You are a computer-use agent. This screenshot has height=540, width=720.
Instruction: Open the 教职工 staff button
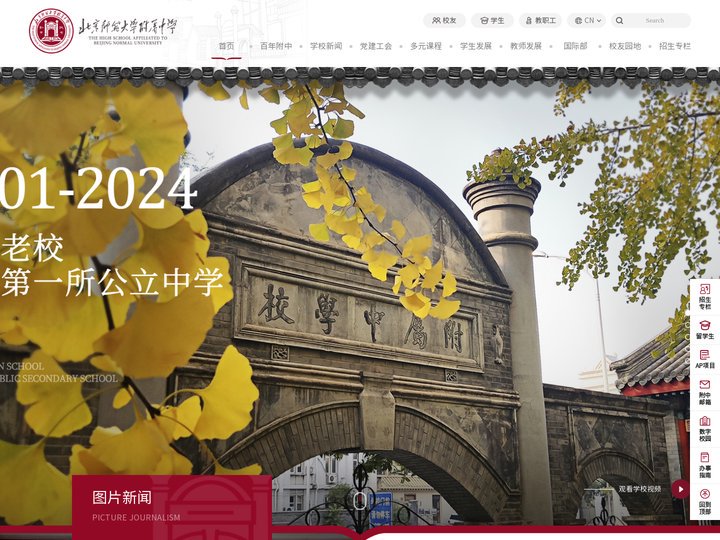(540, 21)
